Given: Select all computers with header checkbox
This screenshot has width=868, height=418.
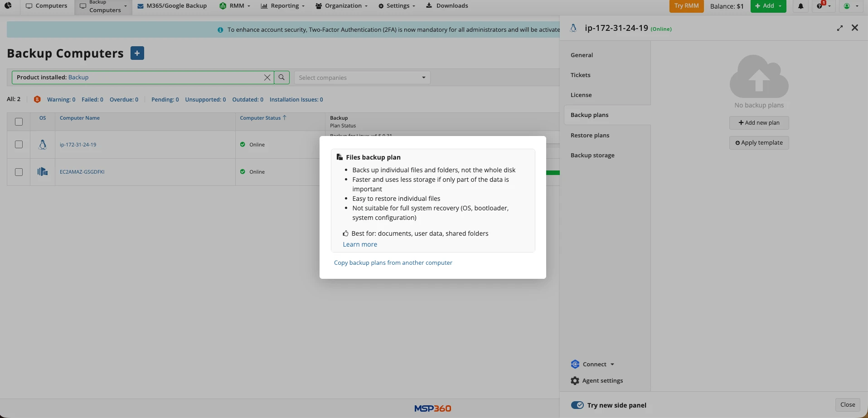Looking at the screenshot, I should click(19, 122).
